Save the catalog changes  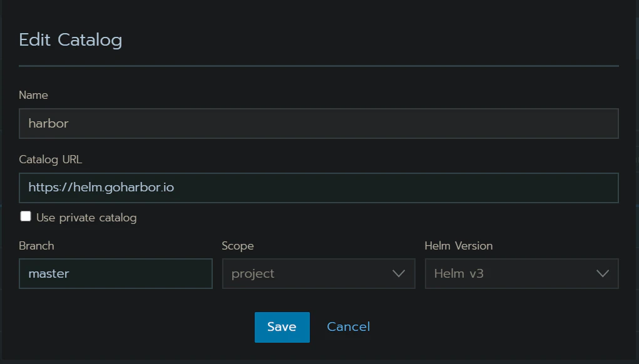pos(282,327)
